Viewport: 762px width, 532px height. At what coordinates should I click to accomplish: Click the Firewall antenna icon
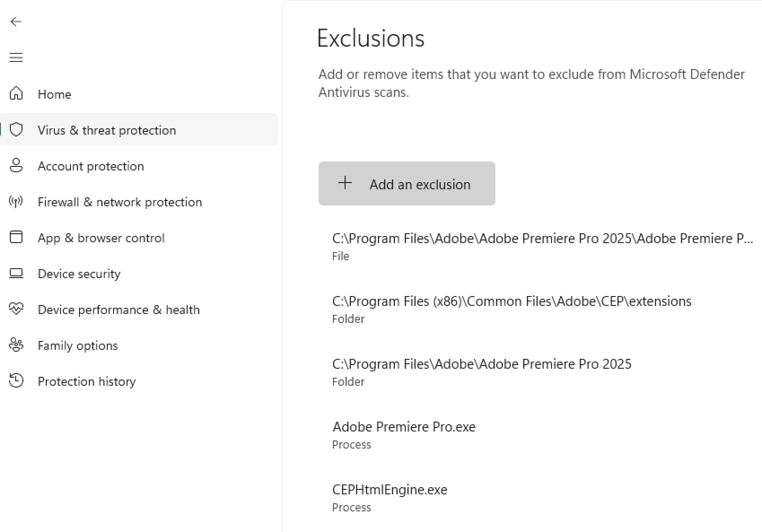coord(16,201)
